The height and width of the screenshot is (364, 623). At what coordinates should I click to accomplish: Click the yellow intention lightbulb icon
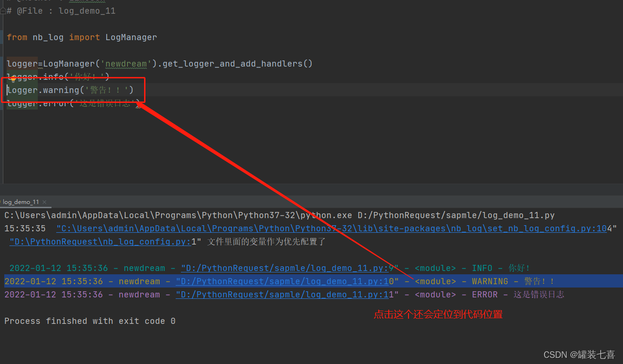pyautogui.click(x=13, y=79)
